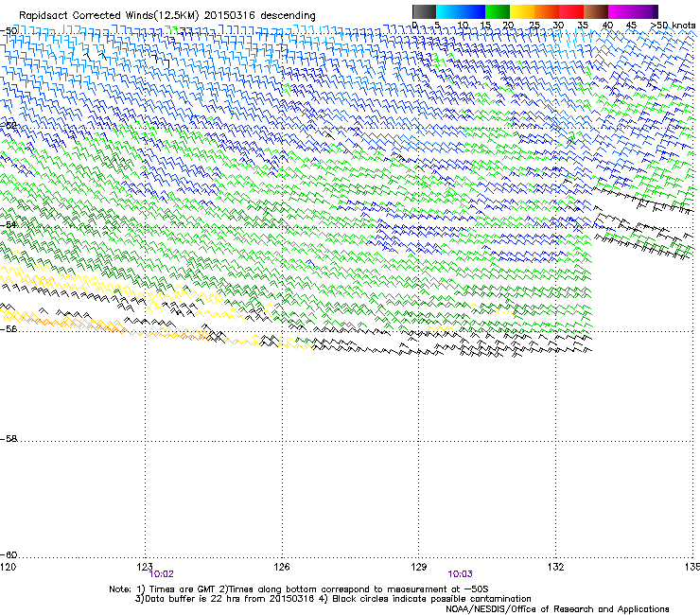This screenshot has height=615, width=700.
Task: Choose the purple 45-50 knots legend color
Action: pyautogui.click(x=645, y=11)
